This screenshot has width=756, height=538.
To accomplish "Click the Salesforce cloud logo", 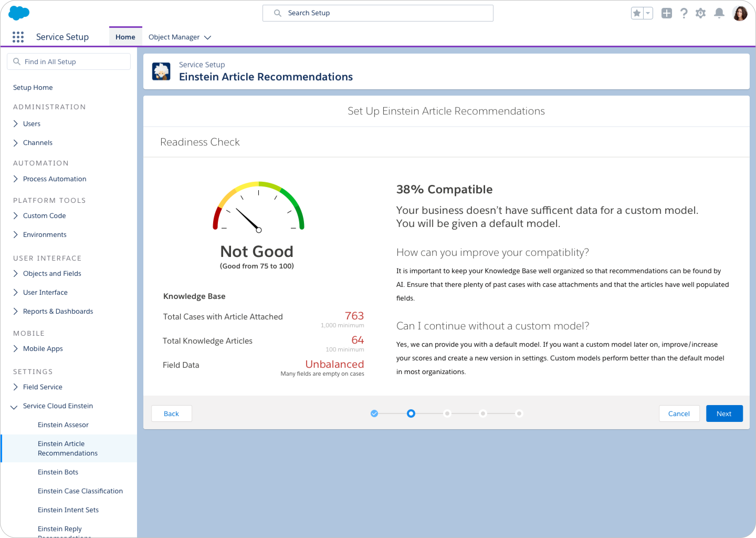I will click(x=19, y=13).
